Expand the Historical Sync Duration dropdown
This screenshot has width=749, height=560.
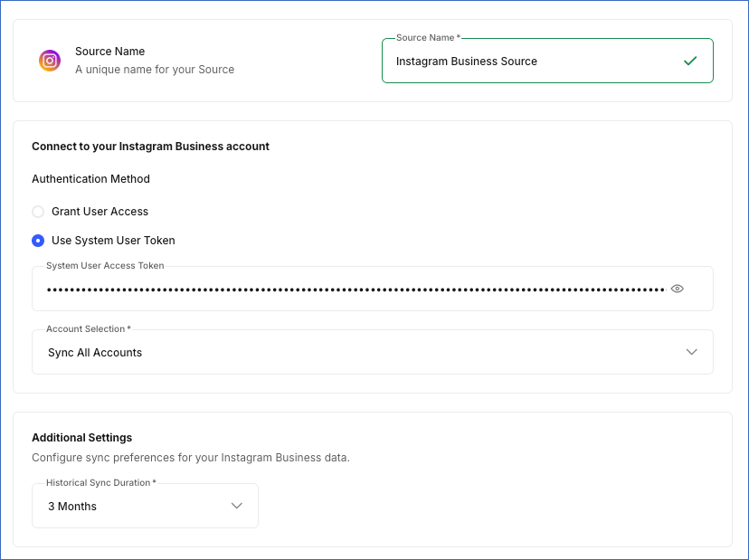click(146, 506)
